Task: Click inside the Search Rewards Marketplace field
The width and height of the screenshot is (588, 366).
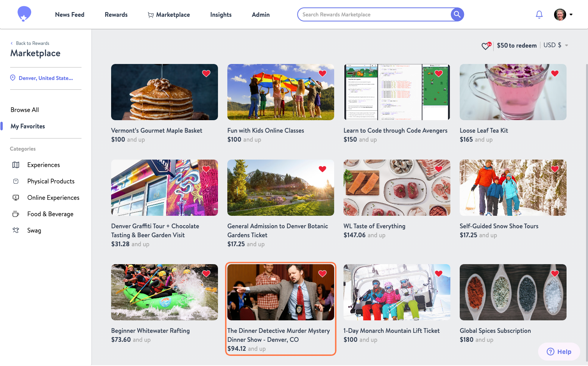Action: point(370,14)
